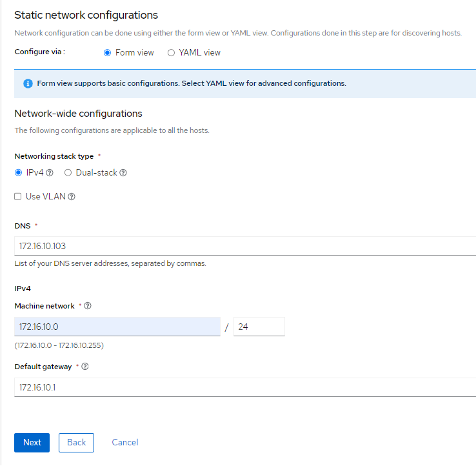This screenshot has height=466, width=476.
Task: Click the 'Network-wide configurations' heading
Action: point(78,114)
